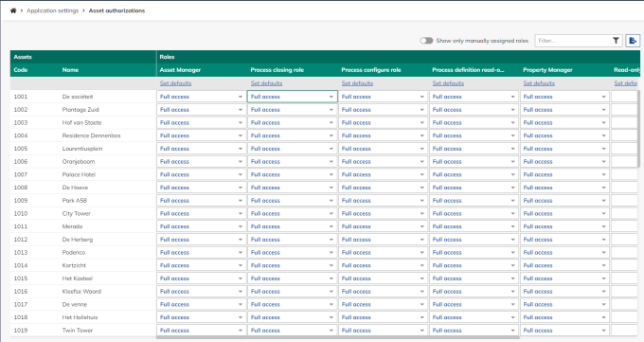Open Process closing role dropdown for row 1001
Screen dimensions: 644x342
pos(292,97)
